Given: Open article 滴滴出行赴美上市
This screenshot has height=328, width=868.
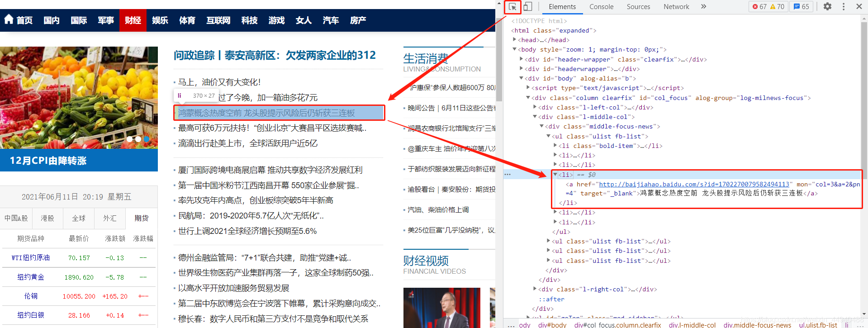Looking at the screenshot, I should pos(248,143).
